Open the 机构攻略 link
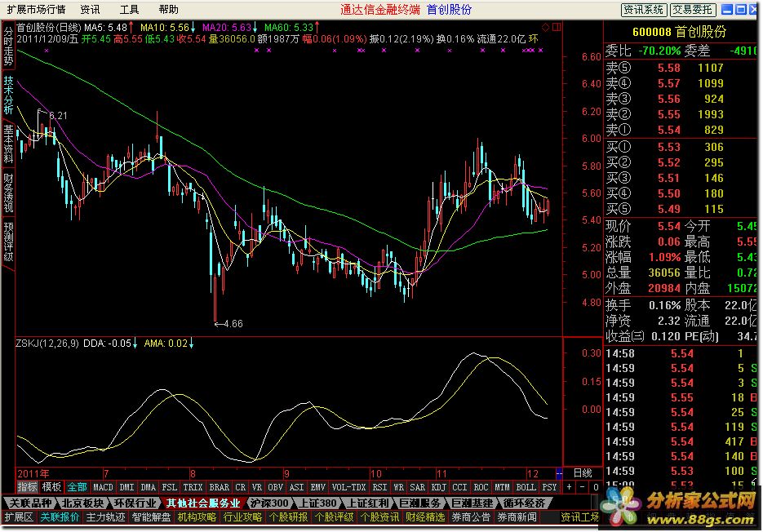 point(197,517)
